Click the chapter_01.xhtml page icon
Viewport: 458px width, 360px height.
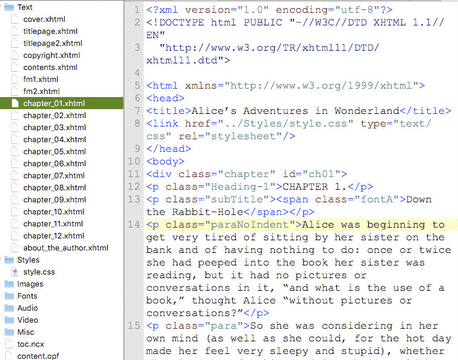(x=15, y=103)
